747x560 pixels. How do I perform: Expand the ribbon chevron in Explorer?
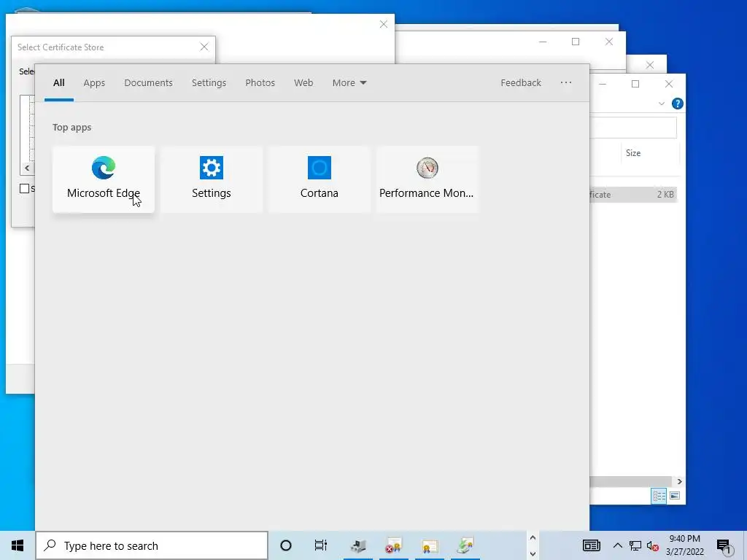point(661,104)
